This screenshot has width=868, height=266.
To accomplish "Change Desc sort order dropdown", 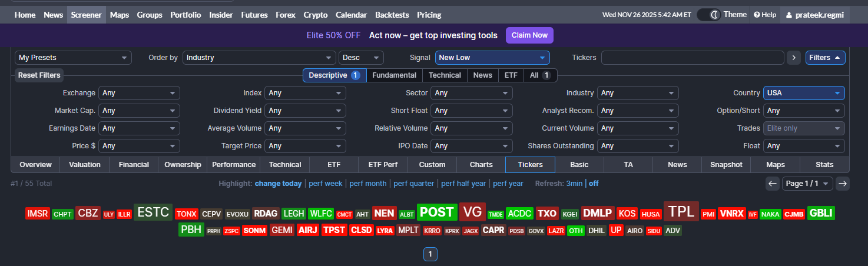I will pos(361,58).
